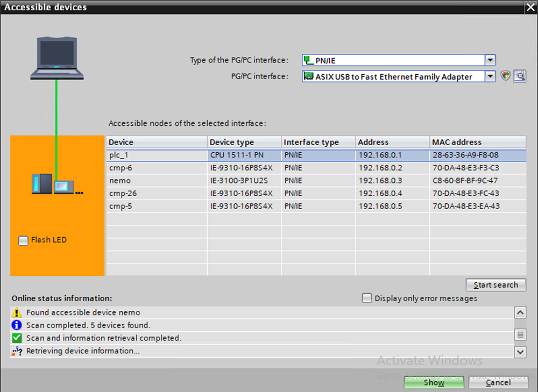Click the IE-3100-3P1U2S device type cell

[x=244, y=181]
